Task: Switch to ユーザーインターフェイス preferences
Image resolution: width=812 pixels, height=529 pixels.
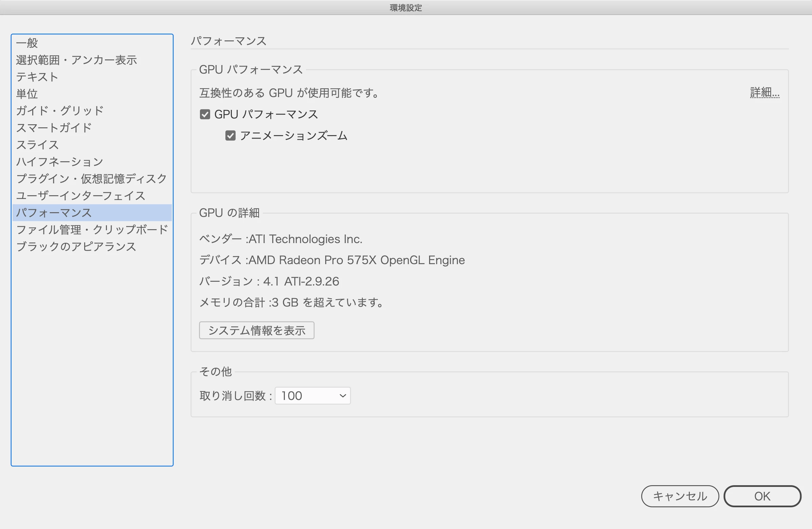Action: [x=81, y=196]
